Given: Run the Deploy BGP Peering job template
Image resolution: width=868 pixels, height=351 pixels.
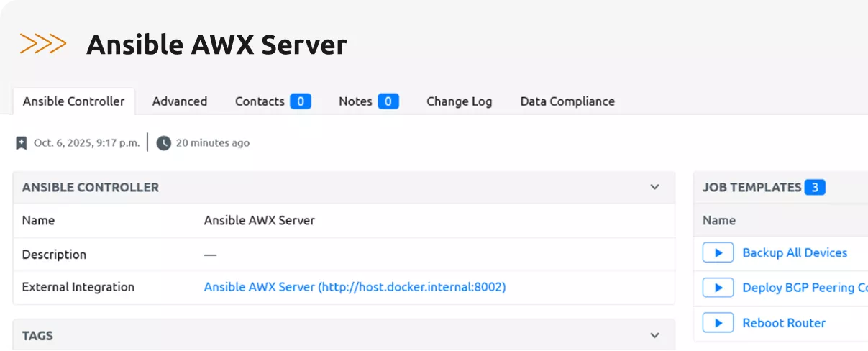Looking at the screenshot, I should 718,288.
